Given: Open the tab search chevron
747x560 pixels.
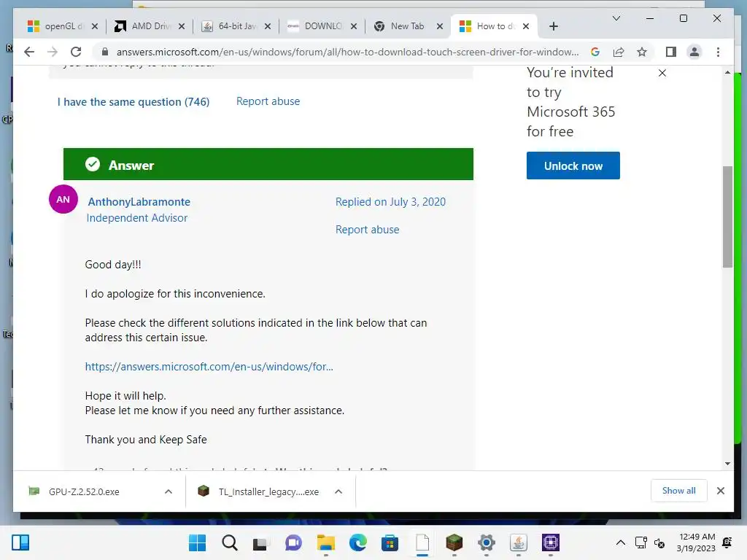Looking at the screenshot, I should 616,18.
